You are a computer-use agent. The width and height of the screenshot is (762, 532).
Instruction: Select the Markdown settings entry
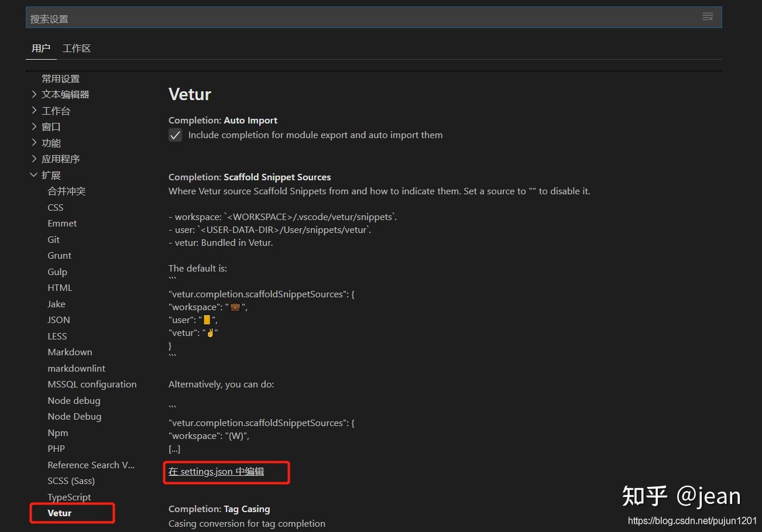pyautogui.click(x=70, y=352)
